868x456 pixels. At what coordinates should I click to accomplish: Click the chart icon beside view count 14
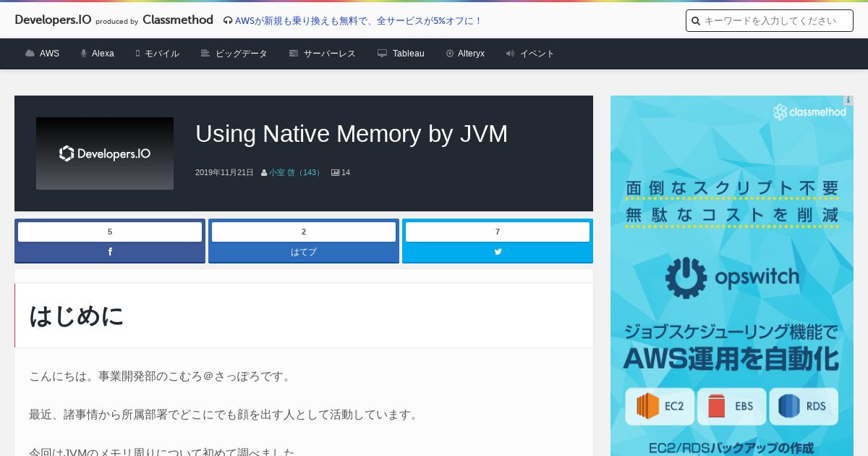(336, 172)
